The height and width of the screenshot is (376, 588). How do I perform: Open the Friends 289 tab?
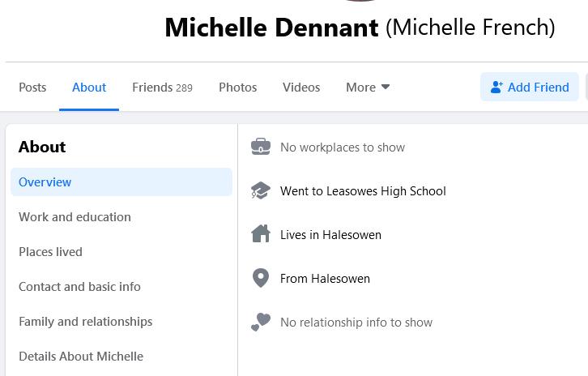coord(162,88)
